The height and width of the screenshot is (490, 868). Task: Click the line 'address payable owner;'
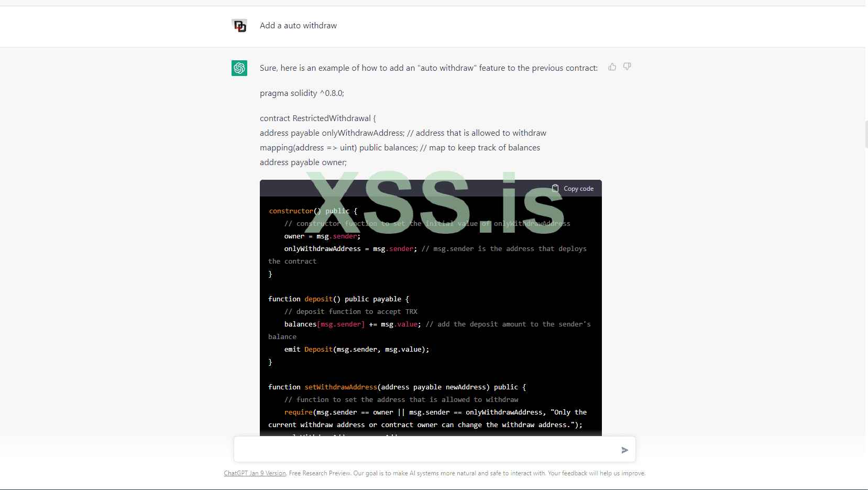[x=303, y=162]
